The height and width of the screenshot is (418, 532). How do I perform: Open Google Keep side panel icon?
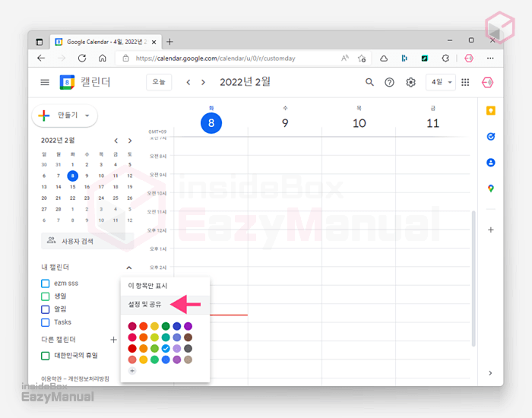click(491, 111)
